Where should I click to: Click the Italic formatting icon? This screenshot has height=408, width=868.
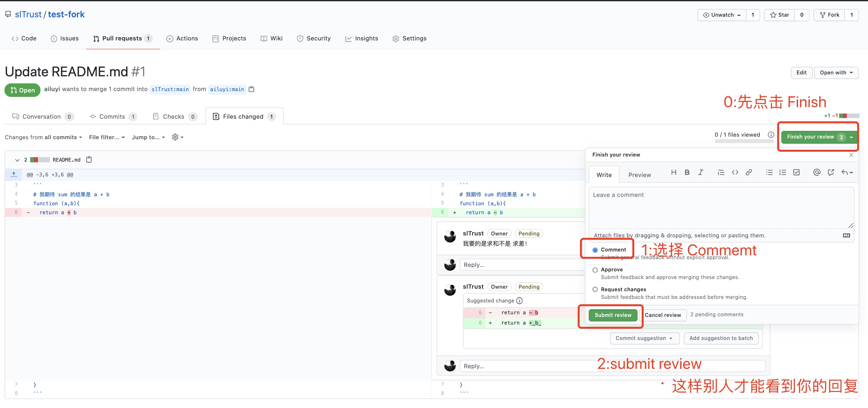[x=700, y=172]
